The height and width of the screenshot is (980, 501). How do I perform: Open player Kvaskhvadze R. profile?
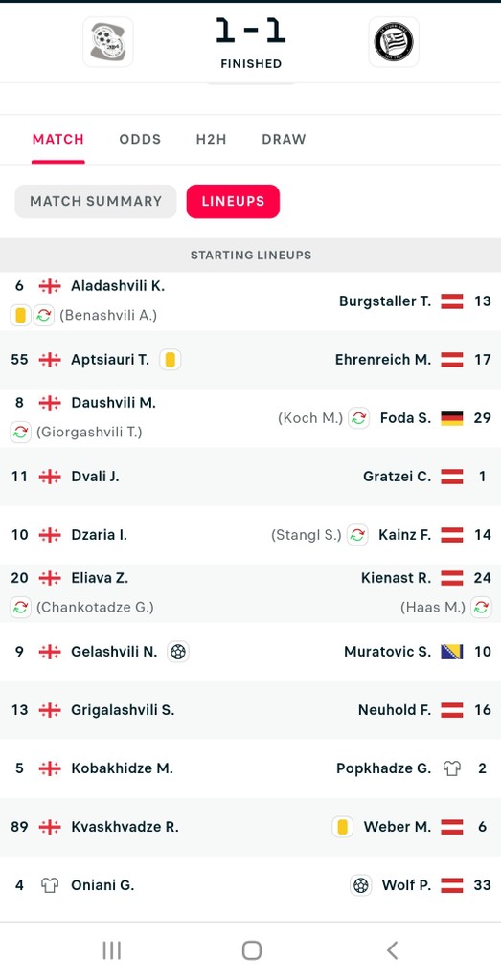click(125, 827)
